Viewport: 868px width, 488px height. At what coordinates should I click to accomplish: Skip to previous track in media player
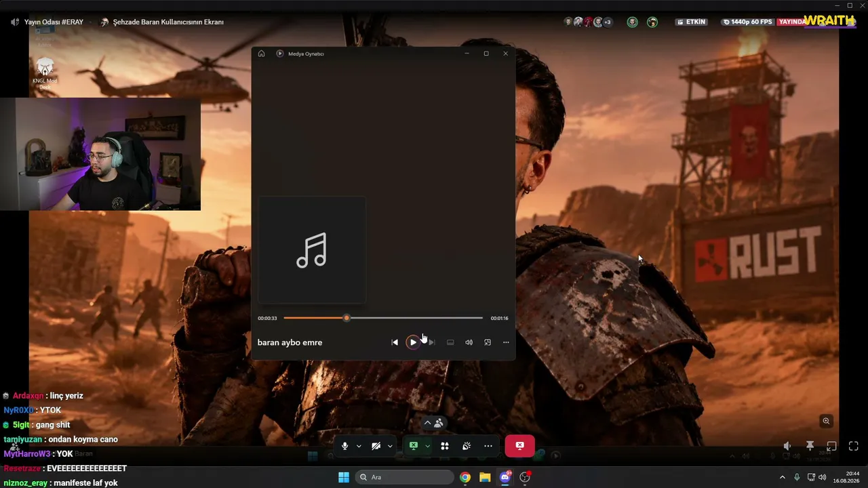click(x=395, y=342)
